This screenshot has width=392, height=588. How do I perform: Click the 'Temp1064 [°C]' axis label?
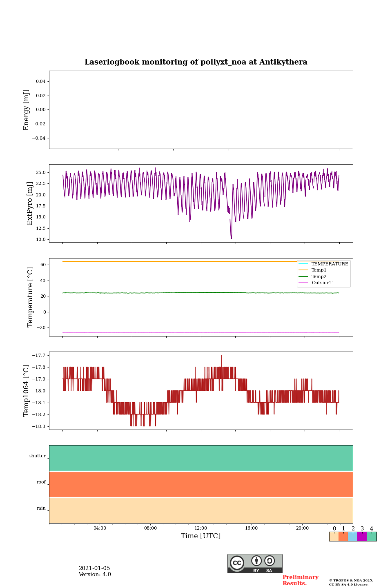(26, 391)
